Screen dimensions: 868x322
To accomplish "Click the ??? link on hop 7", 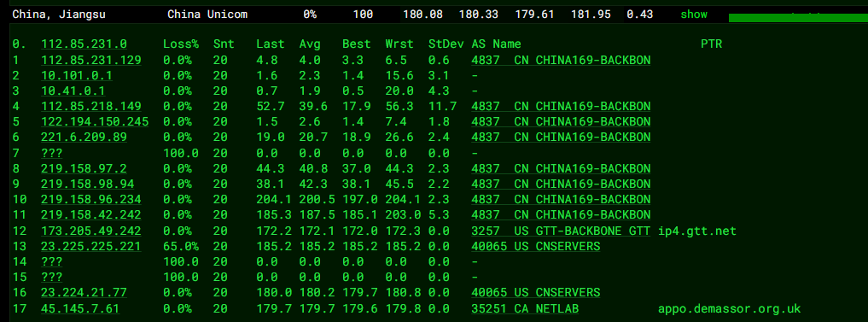I will click(x=51, y=153).
